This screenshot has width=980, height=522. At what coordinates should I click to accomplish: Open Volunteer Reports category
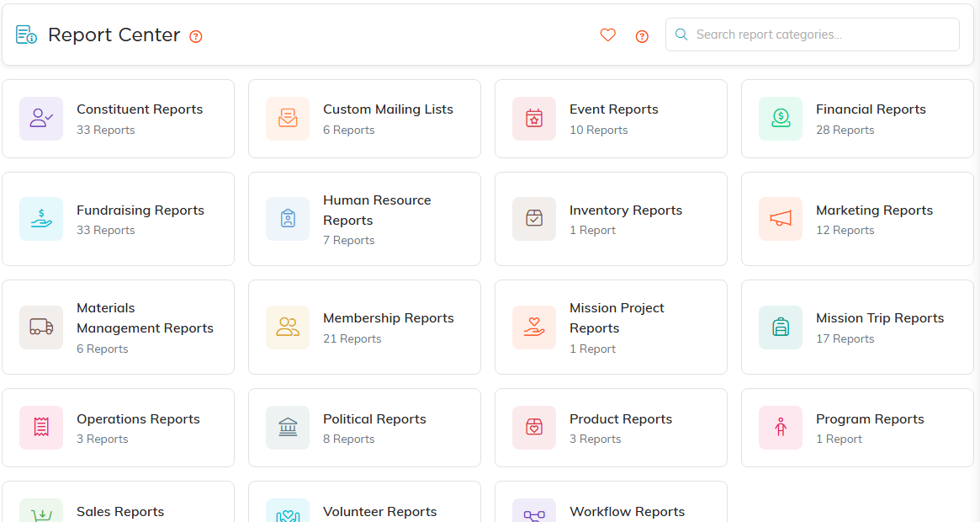point(364,502)
